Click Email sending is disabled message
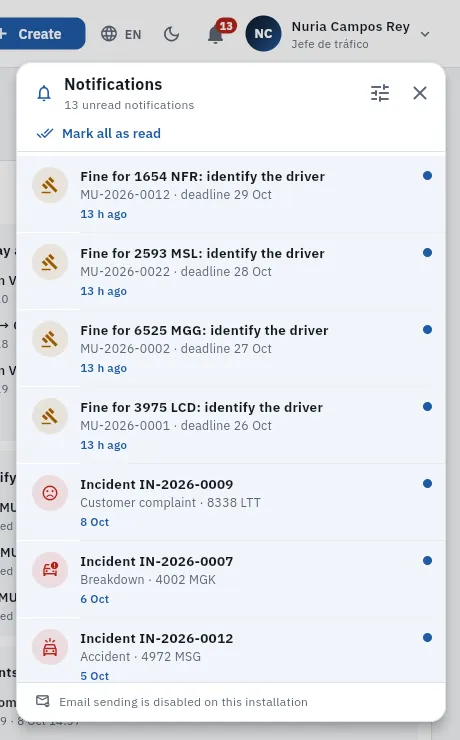Screen dimensions: 460x740 [183, 702]
